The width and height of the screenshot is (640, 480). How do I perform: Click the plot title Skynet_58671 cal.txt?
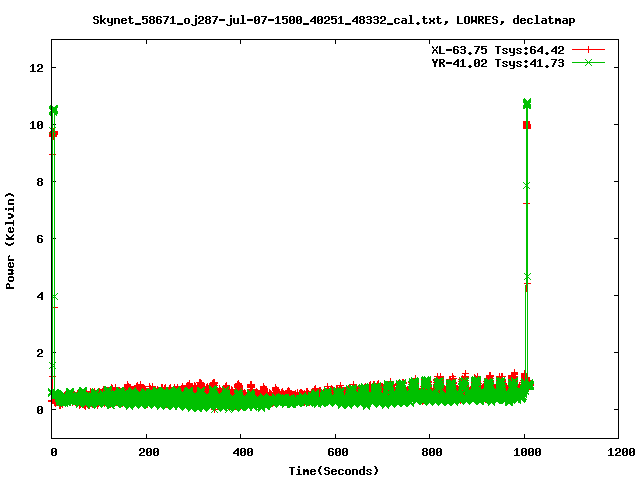click(x=333, y=20)
